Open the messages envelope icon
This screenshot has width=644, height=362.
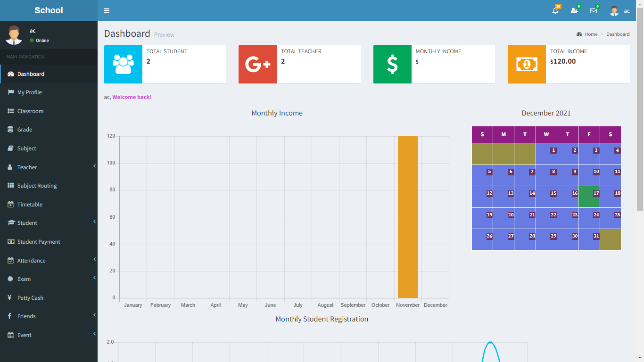[x=594, y=10]
